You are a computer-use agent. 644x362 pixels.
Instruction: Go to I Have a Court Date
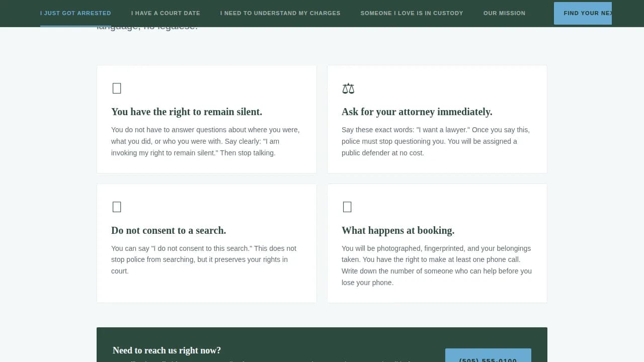coord(166,13)
